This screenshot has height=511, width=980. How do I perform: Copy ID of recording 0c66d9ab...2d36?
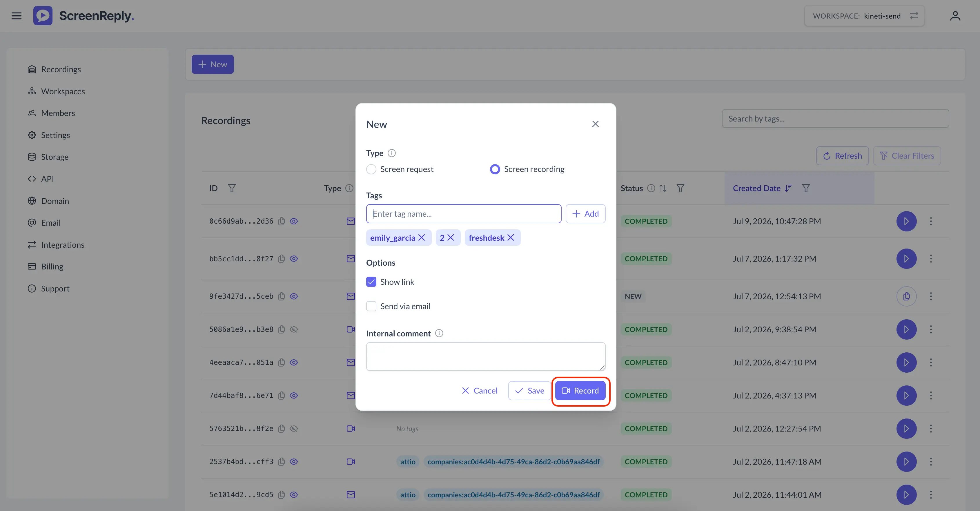[x=282, y=221]
